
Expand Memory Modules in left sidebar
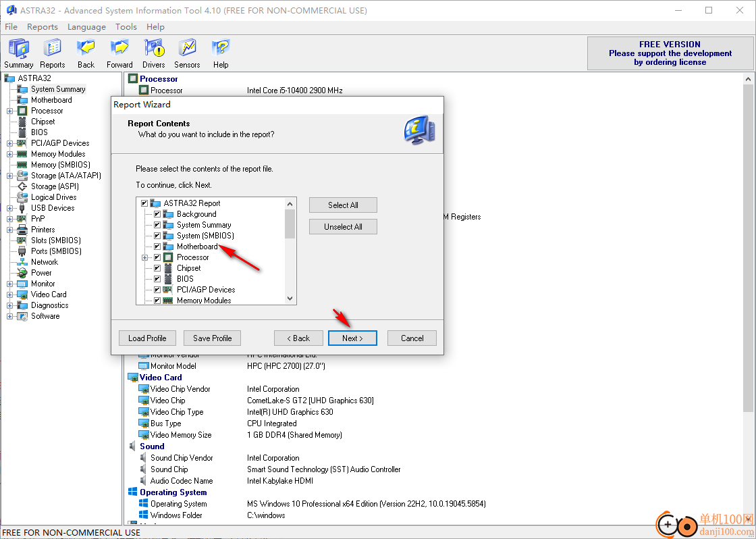coord(9,155)
